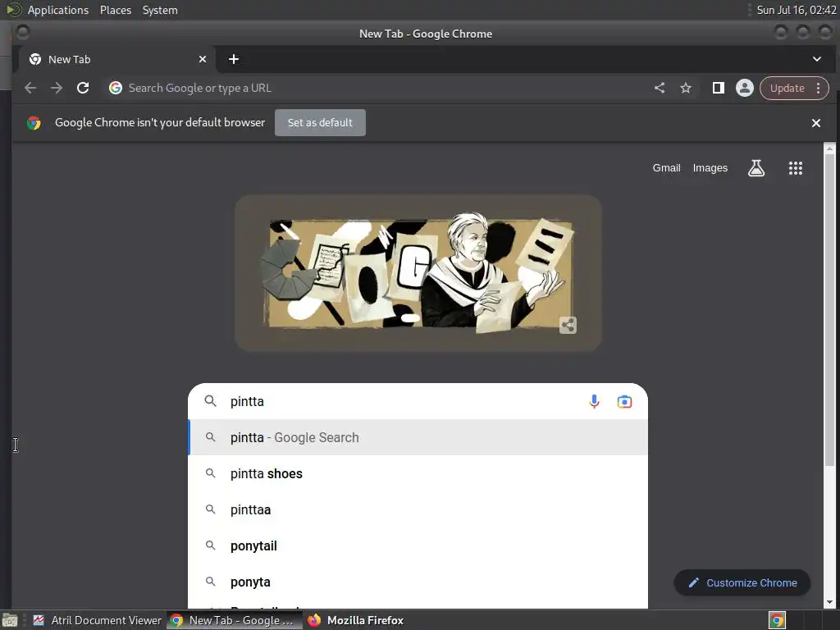
Task: Open the System menu
Action: [x=160, y=10]
